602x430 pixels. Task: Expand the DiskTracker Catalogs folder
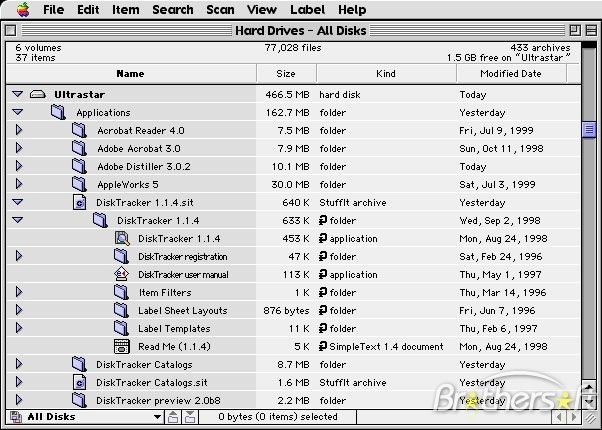coord(18,364)
